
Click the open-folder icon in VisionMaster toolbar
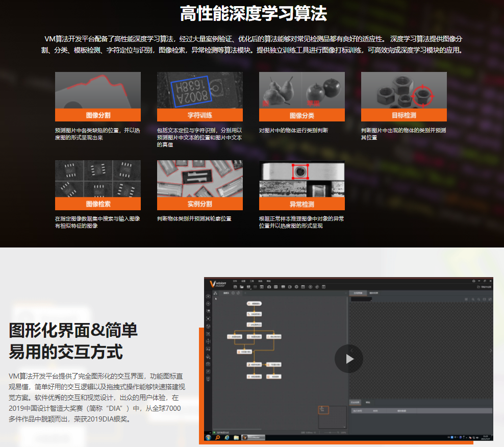click(x=242, y=287)
